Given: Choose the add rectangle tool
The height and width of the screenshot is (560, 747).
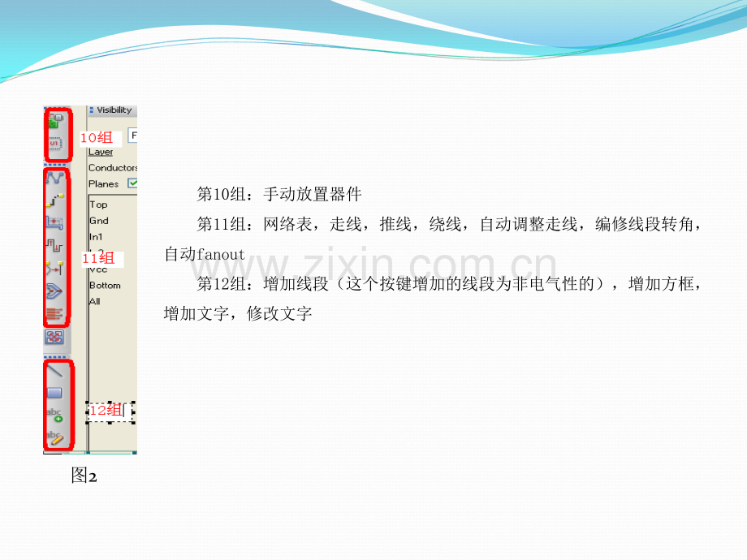Looking at the screenshot, I should [x=54, y=393].
